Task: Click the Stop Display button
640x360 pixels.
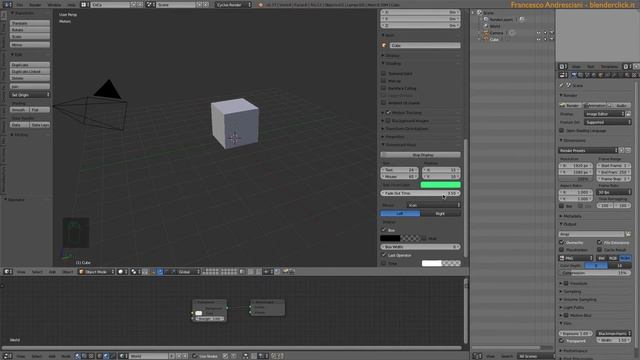Action: click(x=420, y=155)
